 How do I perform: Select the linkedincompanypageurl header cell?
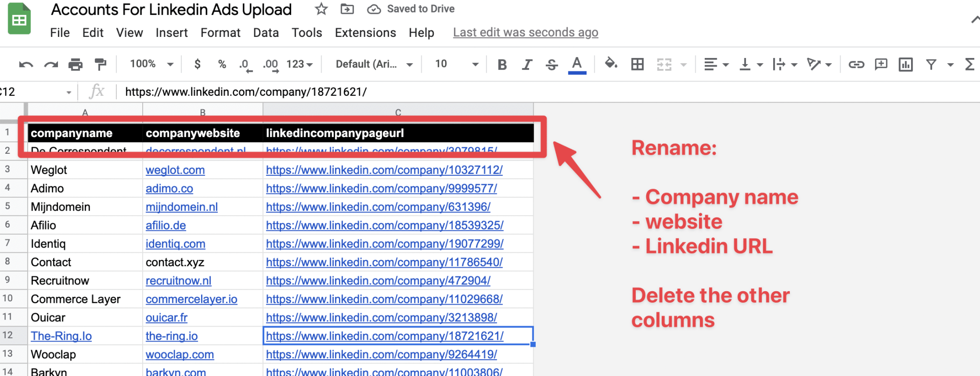click(398, 133)
